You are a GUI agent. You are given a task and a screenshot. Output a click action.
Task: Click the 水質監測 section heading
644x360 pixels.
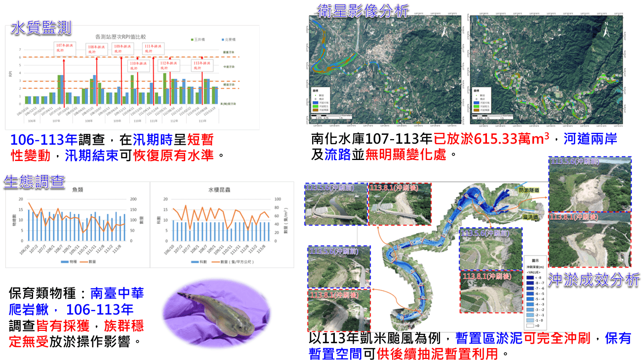coord(41,27)
